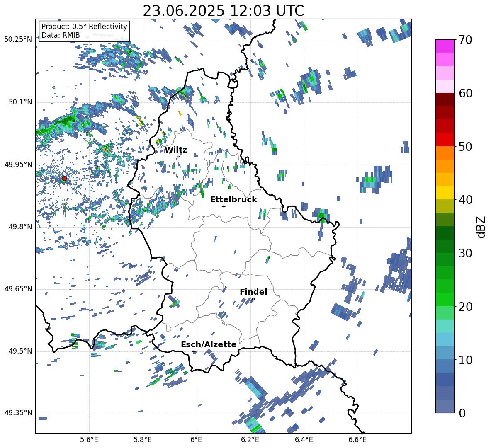This screenshot has width=491, height=448.
Task: Click the colorbar tick value 10
Action: pos(465,360)
